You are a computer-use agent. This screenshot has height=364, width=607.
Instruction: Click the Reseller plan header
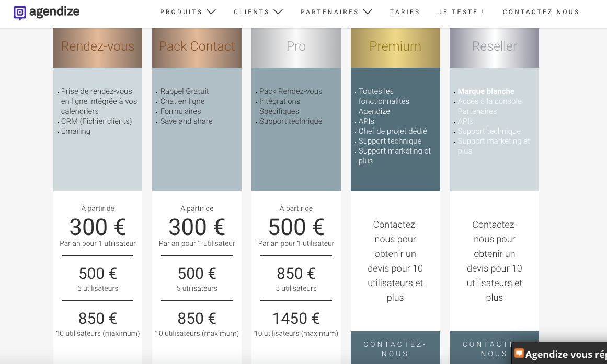tap(494, 47)
